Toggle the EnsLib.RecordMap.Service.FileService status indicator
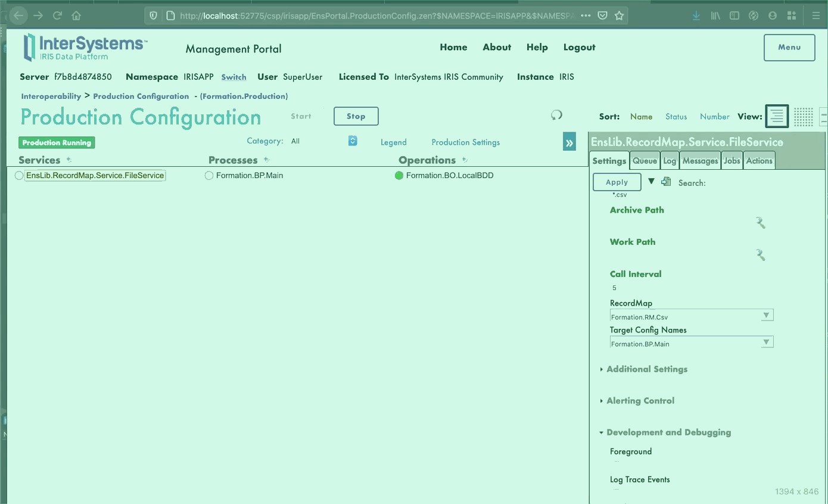The width and height of the screenshot is (828, 504). tap(18, 175)
